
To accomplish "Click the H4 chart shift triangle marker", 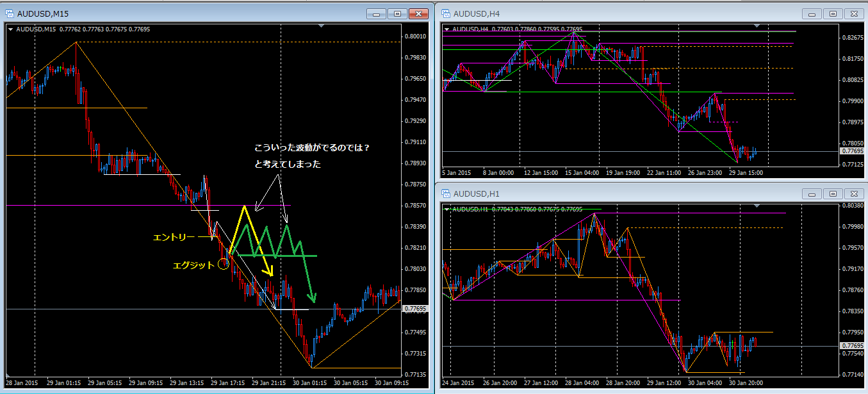I will pyautogui.click(x=757, y=26).
